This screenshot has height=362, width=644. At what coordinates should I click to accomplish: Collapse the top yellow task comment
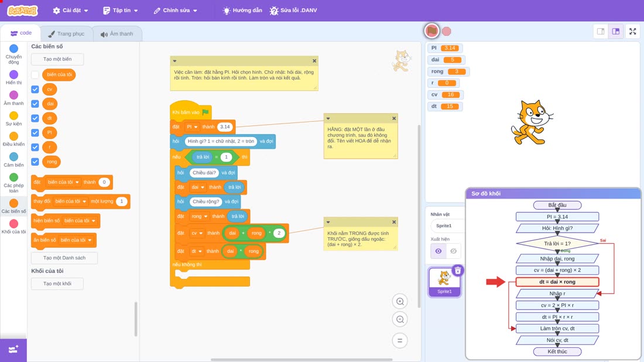175,61
